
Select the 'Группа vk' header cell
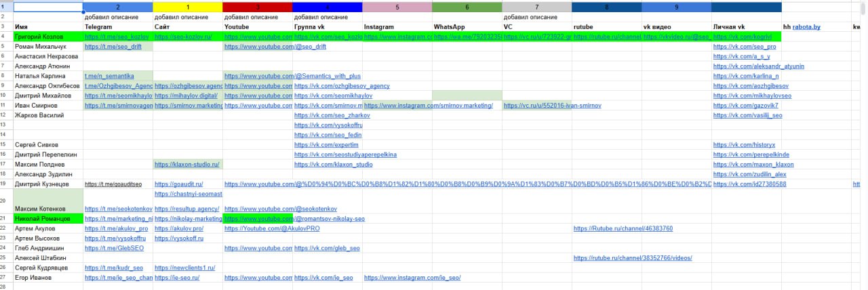(328, 26)
